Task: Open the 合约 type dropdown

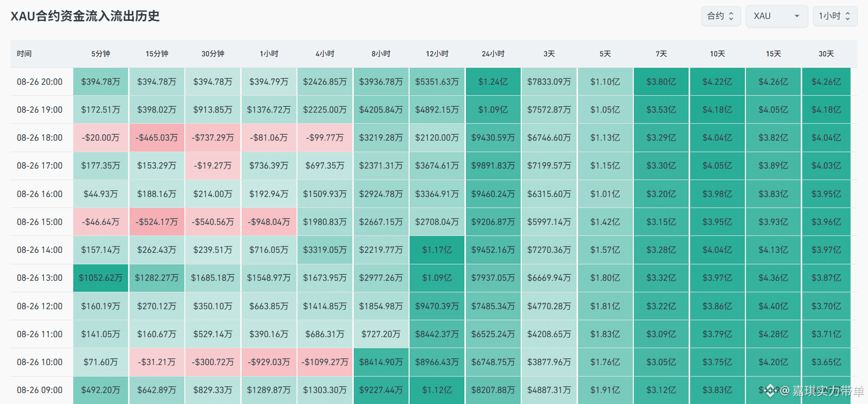Action: (721, 16)
